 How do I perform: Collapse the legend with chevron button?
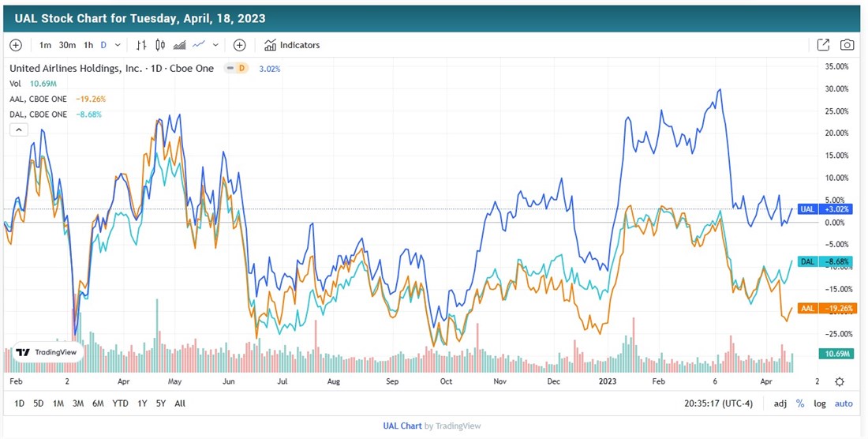pos(19,129)
